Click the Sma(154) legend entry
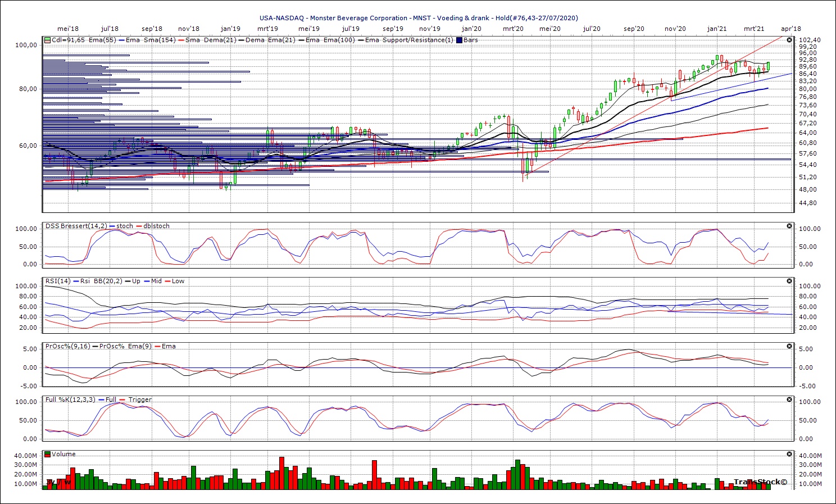Screen dimensions: 836x504 (160, 40)
